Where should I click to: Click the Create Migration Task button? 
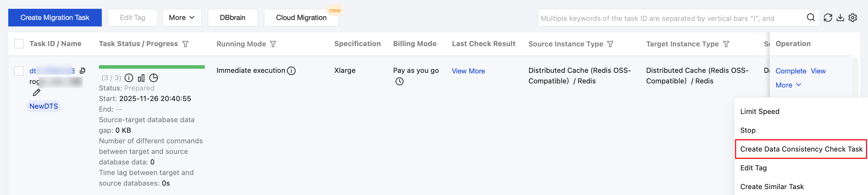click(55, 18)
